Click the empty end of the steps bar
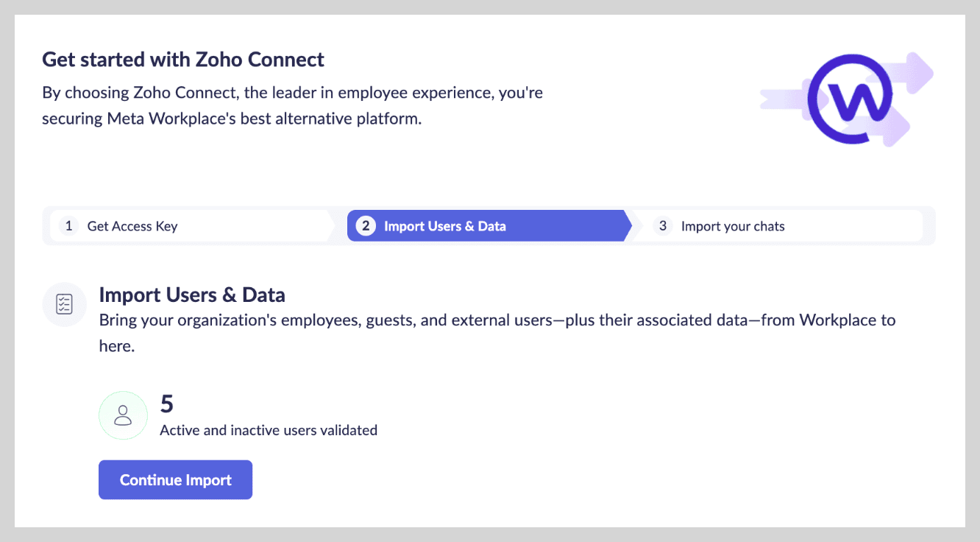Screen dimensions: 980x542 [x=928, y=226]
